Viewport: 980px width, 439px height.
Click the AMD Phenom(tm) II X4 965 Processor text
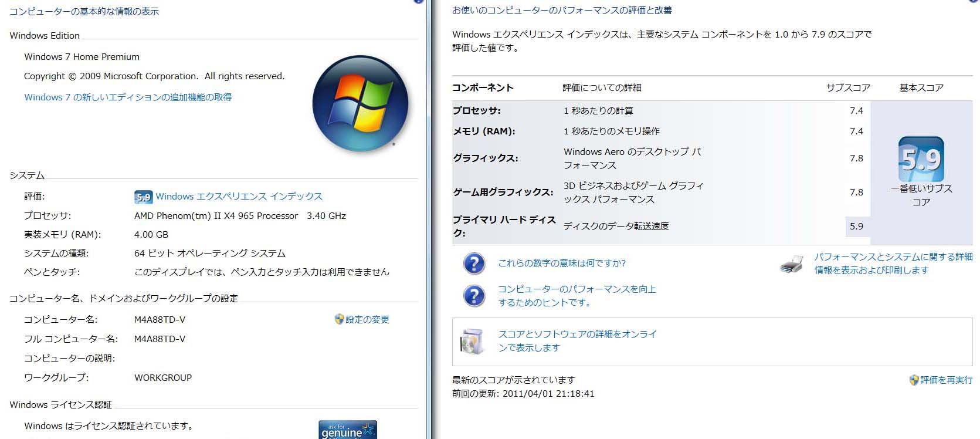point(216,216)
